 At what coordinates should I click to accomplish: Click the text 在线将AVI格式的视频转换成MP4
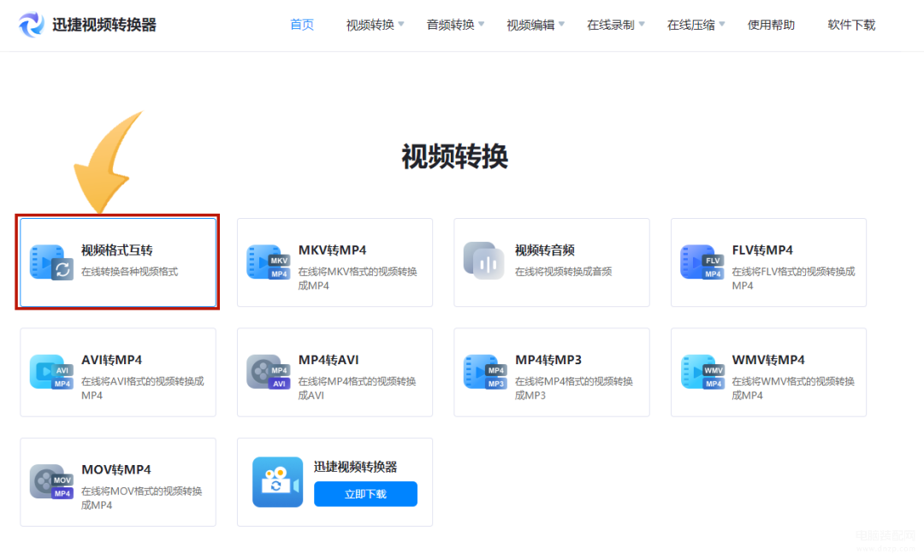(143, 388)
